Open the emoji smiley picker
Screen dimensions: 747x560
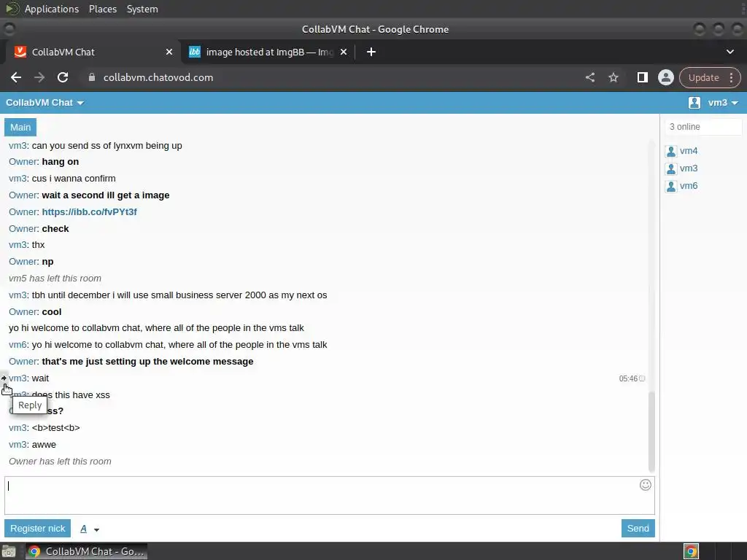[x=645, y=485]
